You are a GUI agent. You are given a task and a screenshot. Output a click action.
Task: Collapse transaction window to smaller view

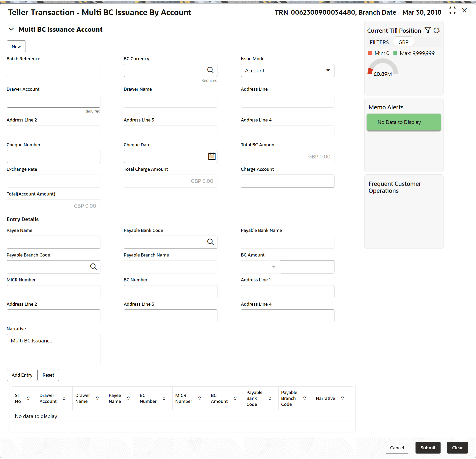452,10
